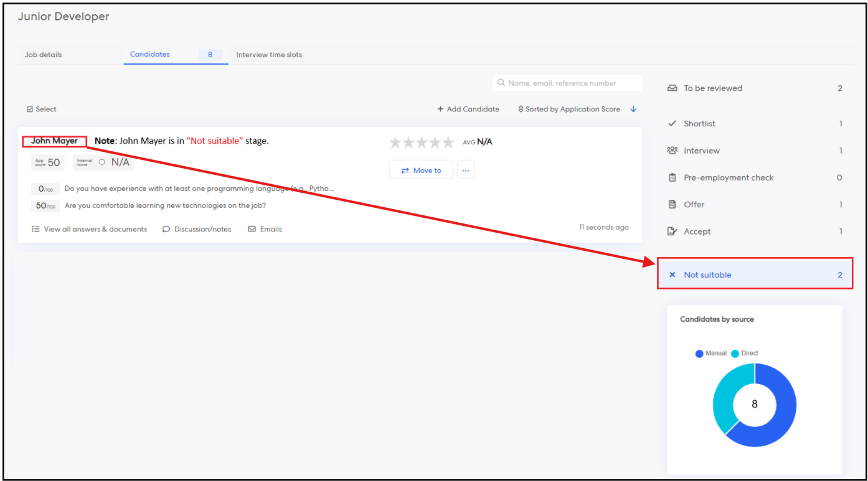Click the Add Candidate button

pos(468,110)
